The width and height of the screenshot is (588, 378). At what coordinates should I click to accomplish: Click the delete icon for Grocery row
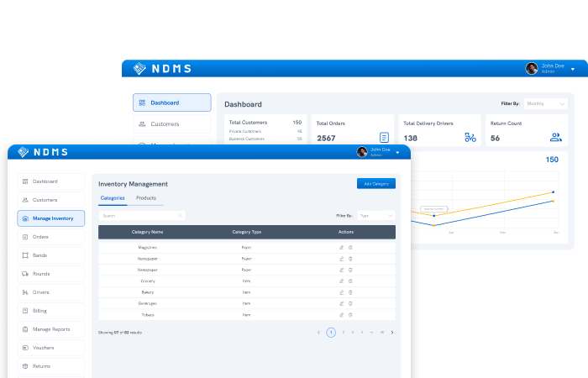click(x=350, y=281)
